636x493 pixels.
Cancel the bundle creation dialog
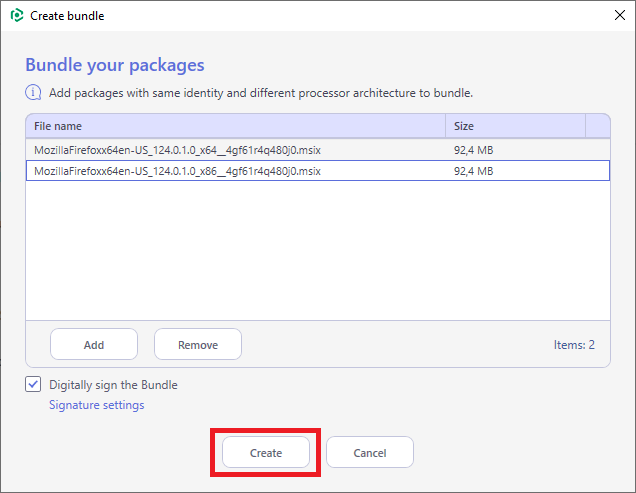point(370,452)
